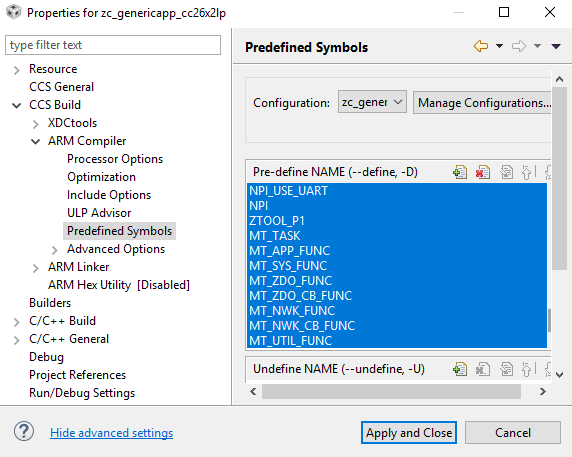
Task: Open back history dropdown arrow
Action: click(499, 46)
